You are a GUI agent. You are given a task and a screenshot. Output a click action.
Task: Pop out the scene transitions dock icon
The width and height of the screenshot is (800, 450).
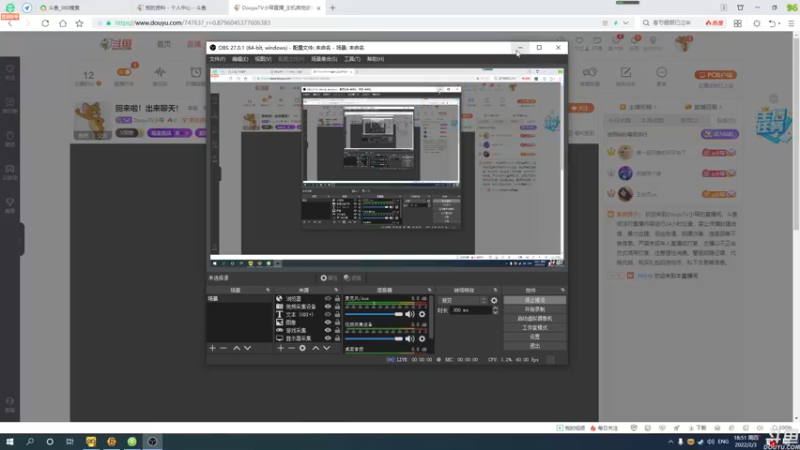coord(495,290)
